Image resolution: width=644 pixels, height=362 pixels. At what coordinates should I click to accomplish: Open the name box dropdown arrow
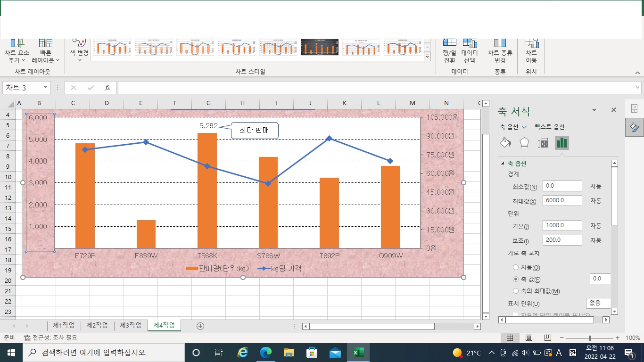46,88
